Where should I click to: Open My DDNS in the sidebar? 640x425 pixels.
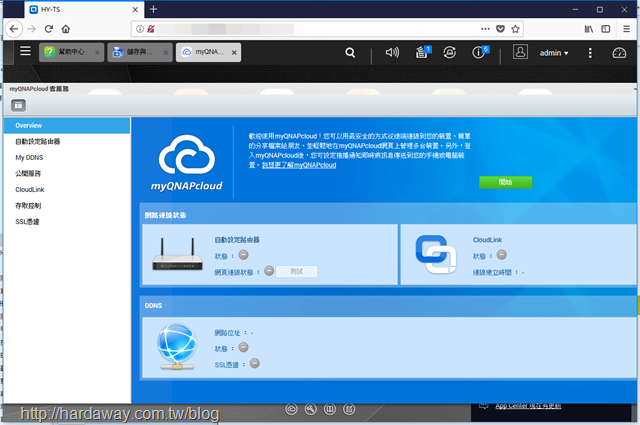(x=67, y=158)
